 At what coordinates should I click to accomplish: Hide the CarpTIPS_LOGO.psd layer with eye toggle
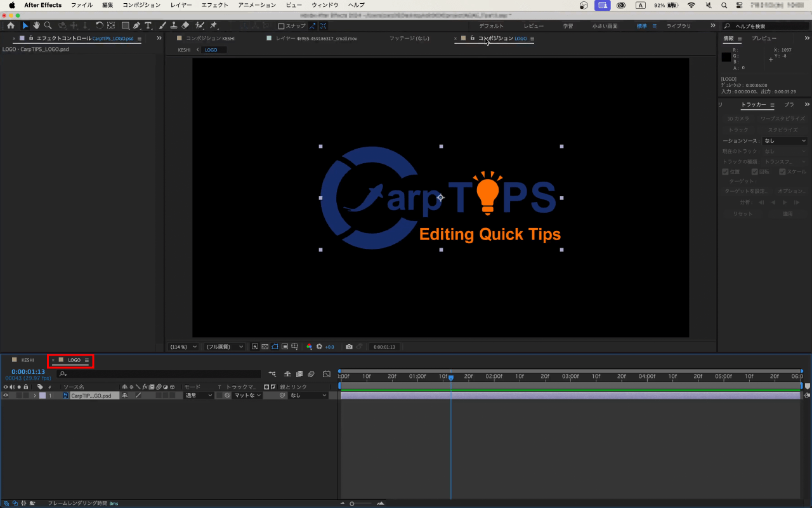(x=6, y=395)
